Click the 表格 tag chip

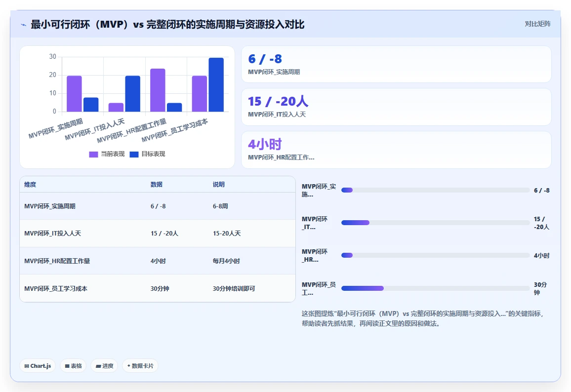coord(73,366)
